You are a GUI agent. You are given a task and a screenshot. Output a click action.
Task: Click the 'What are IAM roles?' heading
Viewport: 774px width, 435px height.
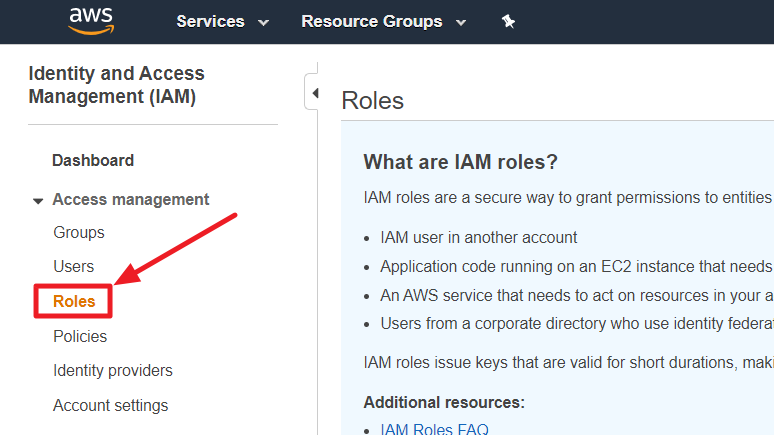[x=460, y=162]
